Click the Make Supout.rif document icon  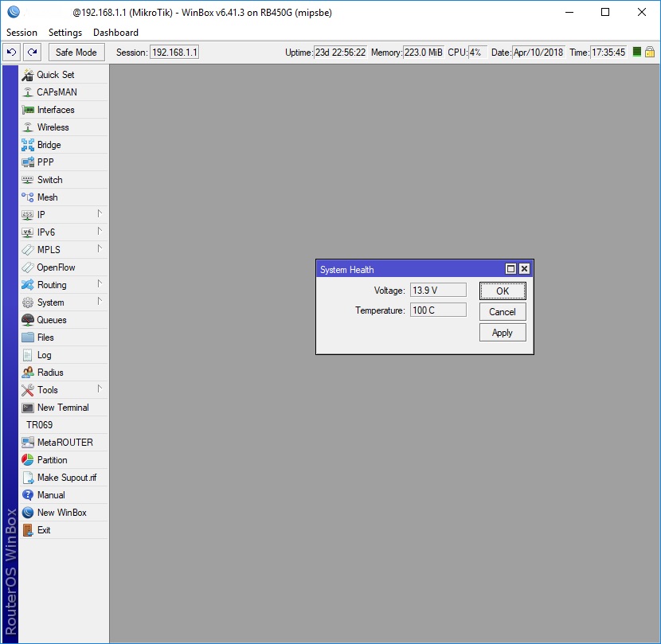[28, 478]
